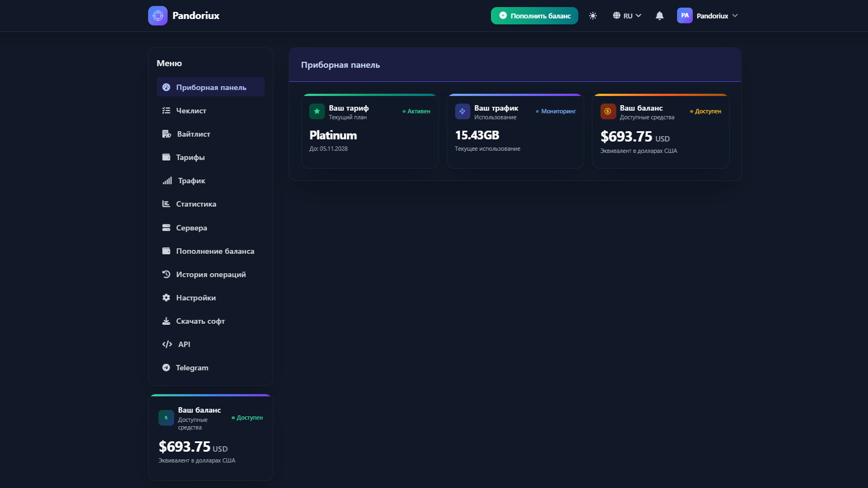Viewport: 868px width, 488px height.
Task: Click the Тарифы wallet icon
Action: coord(167,157)
